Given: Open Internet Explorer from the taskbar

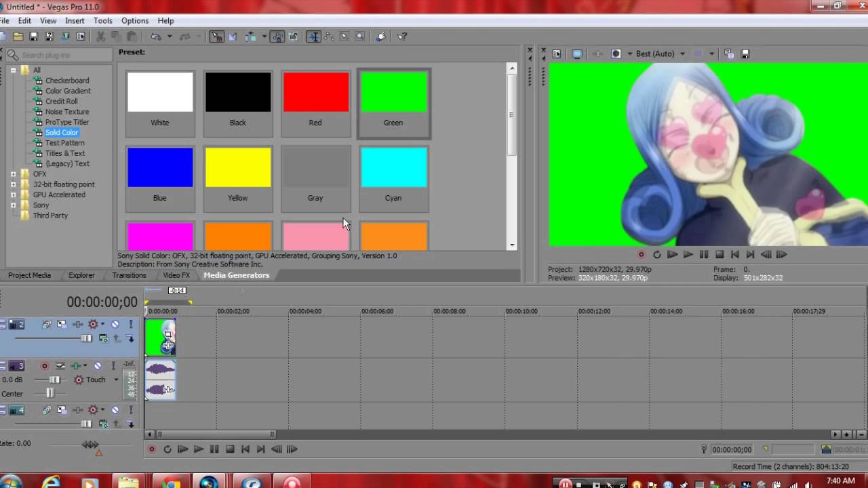Looking at the screenshot, I should click(52, 483).
